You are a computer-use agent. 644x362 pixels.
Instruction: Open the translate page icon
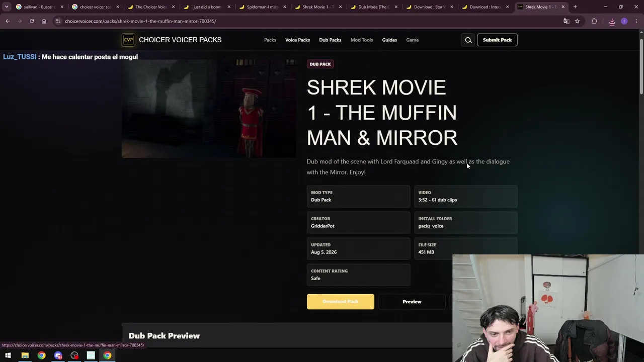pos(566,21)
